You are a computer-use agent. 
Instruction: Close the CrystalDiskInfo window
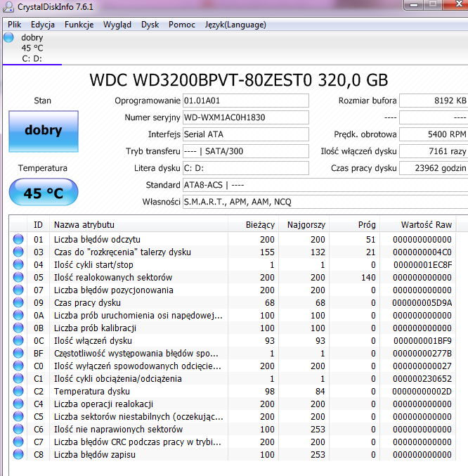[x=457, y=4]
